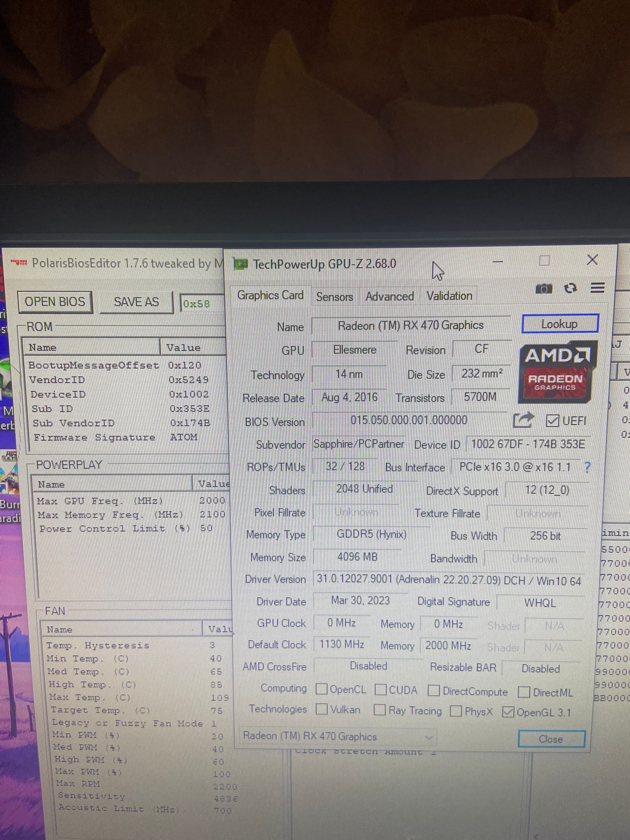Open the Validation tab
Image resolution: width=630 pixels, height=840 pixels.
(449, 296)
